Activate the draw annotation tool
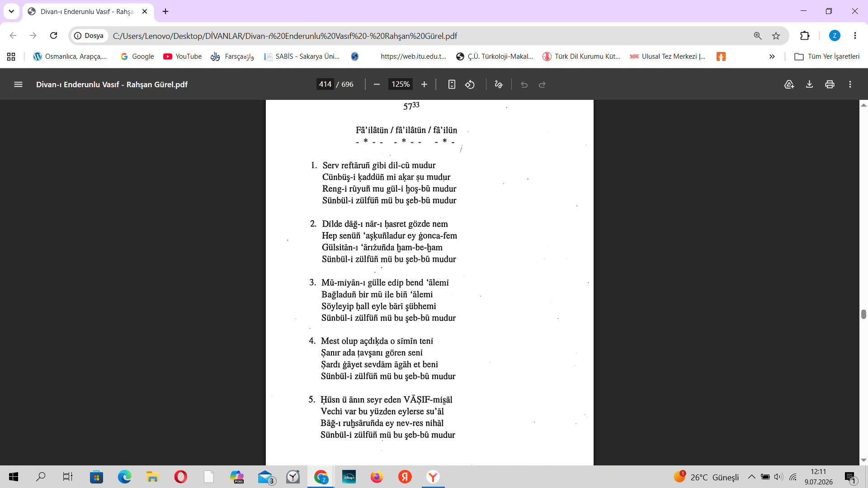This screenshot has height=488, width=868. [x=499, y=84]
